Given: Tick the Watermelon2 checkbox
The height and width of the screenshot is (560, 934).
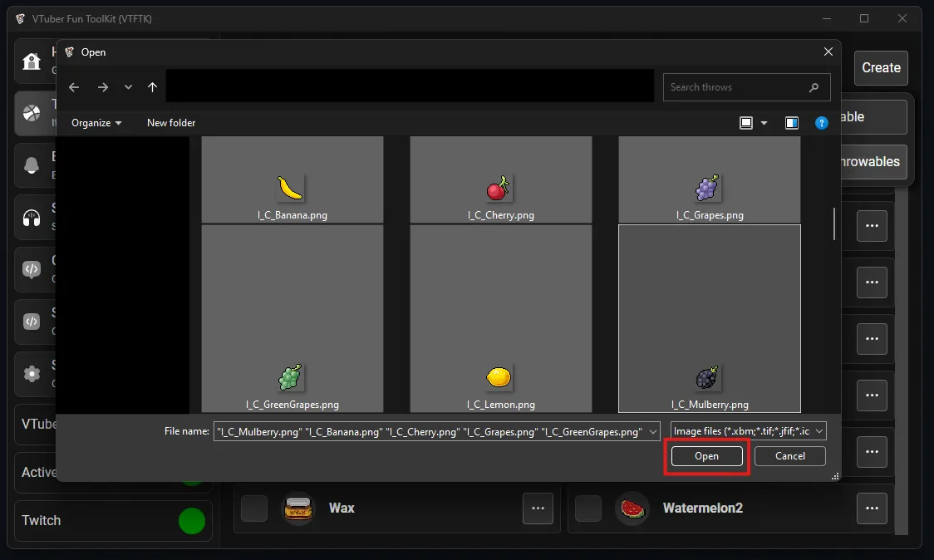Looking at the screenshot, I should point(588,508).
